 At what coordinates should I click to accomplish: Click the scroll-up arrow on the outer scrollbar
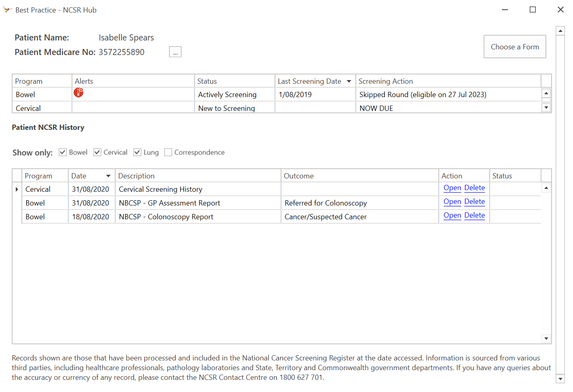(560, 30)
